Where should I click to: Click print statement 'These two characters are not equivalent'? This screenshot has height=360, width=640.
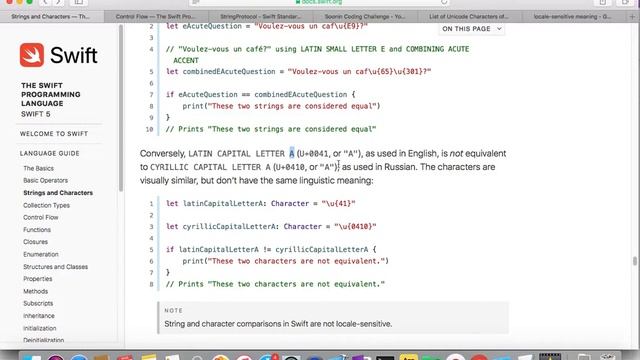(x=285, y=261)
